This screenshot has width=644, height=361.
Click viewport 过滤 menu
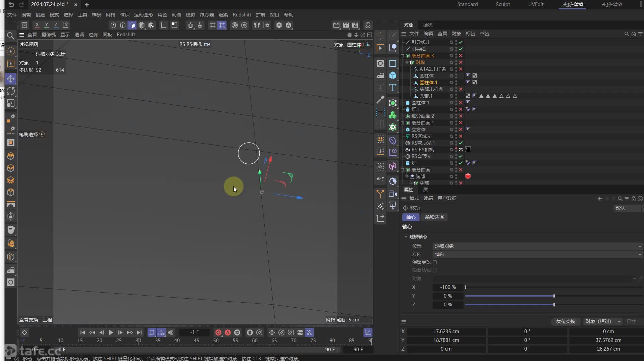click(93, 35)
